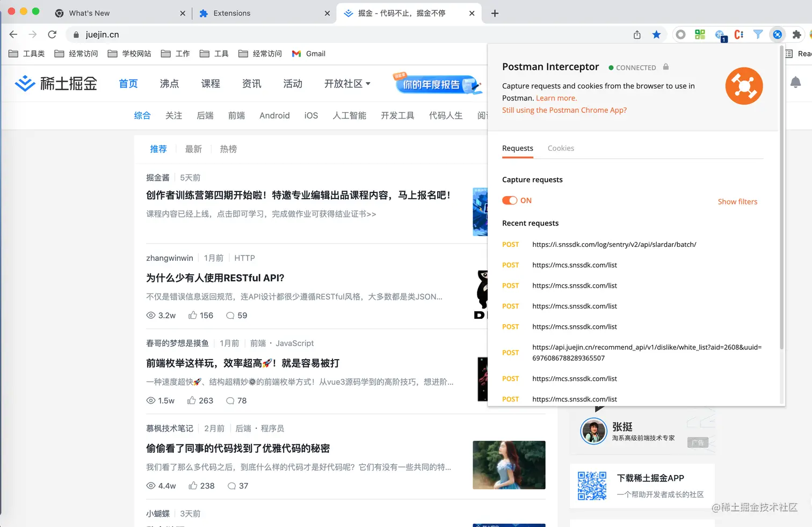
Task: Open article 偷偷看了同事的代码找到了优雅代码的秘密
Action: tap(238, 449)
